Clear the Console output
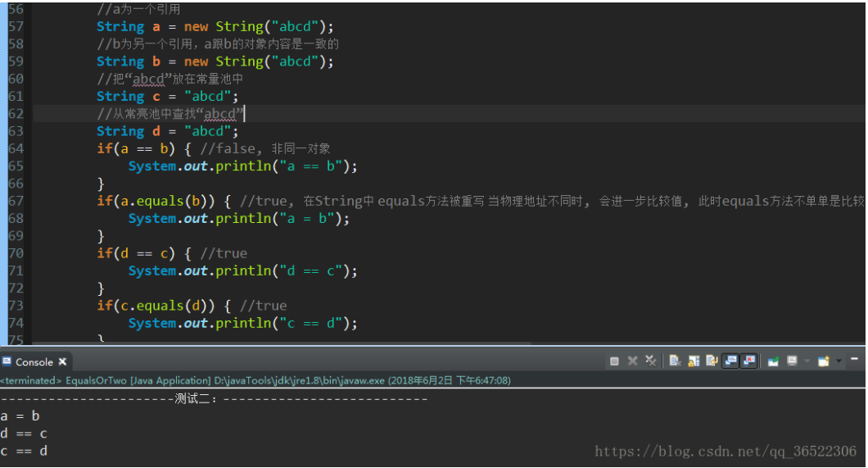Viewport: 868px width, 468px height. click(675, 361)
